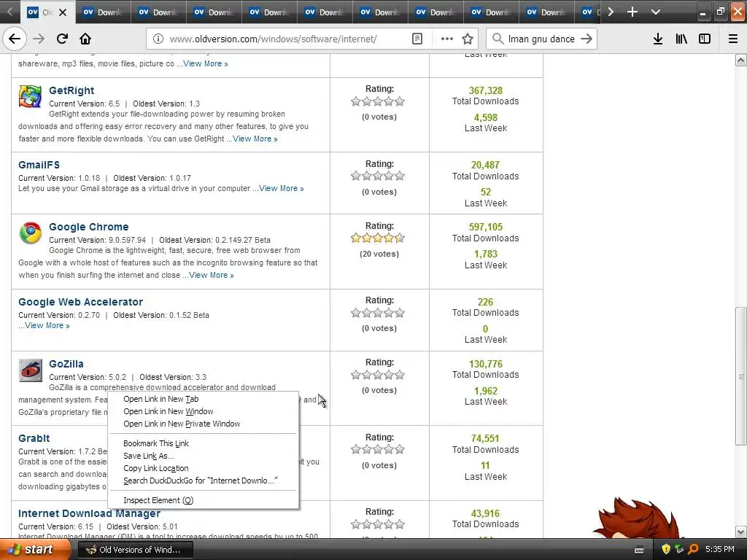Click the orange magnifier tray icon
Viewport: 747px width, 560px height.
[x=693, y=549]
